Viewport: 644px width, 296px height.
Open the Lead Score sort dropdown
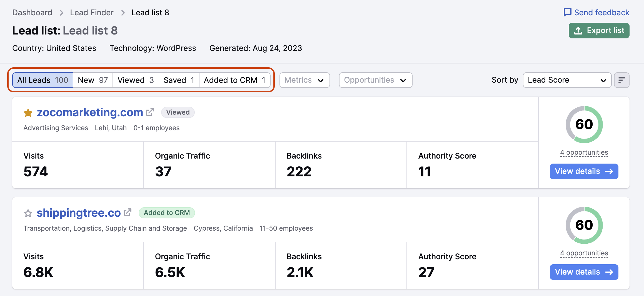[566, 80]
